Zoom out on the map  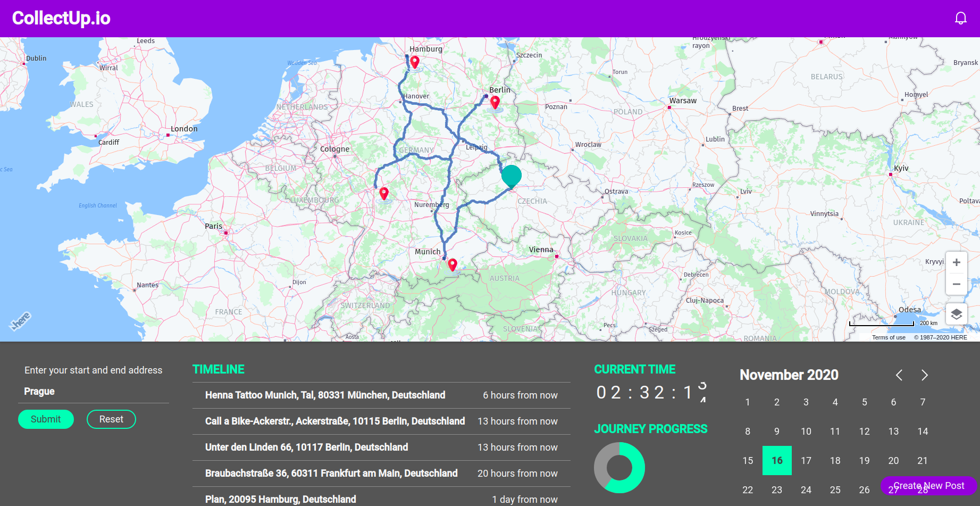pyautogui.click(x=956, y=284)
